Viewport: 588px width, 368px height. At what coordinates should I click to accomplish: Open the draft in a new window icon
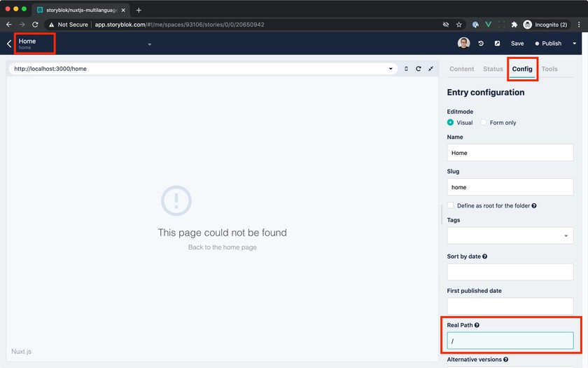point(497,43)
